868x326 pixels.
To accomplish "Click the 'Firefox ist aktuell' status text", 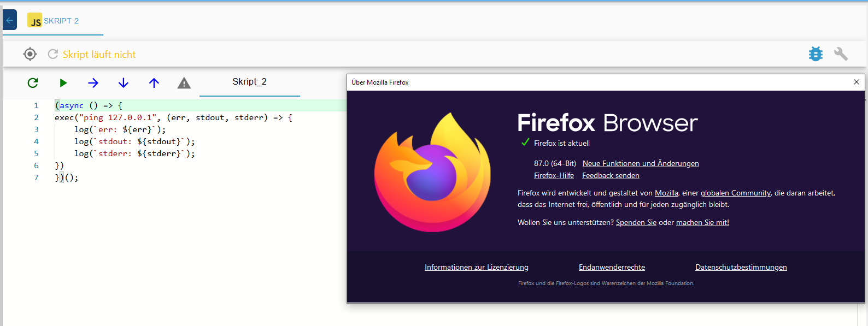I will click(x=562, y=143).
